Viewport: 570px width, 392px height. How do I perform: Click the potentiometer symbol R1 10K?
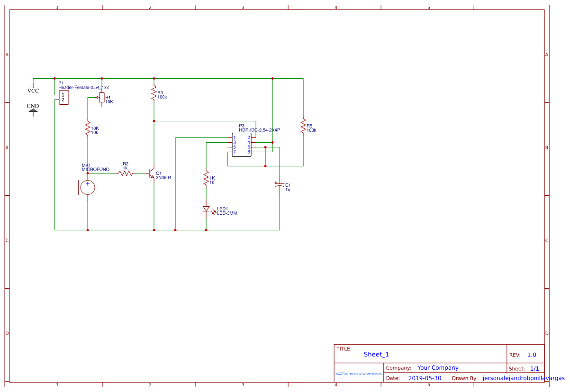102,98
